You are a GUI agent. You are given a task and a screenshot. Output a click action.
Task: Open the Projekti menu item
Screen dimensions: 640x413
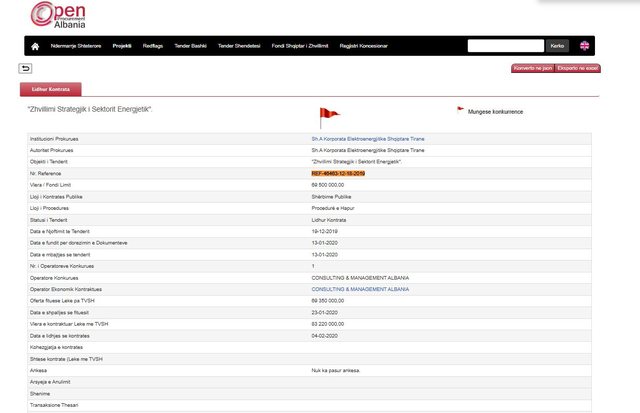point(122,46)
